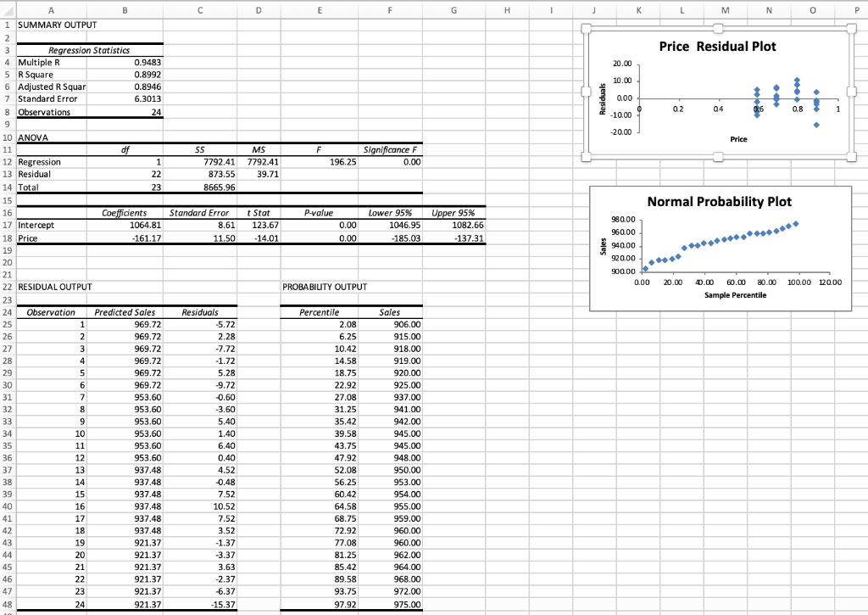Click regression SS value 7792.41
Image resolution: width=868 pixels, height=615 pixels.
[200, 162]
